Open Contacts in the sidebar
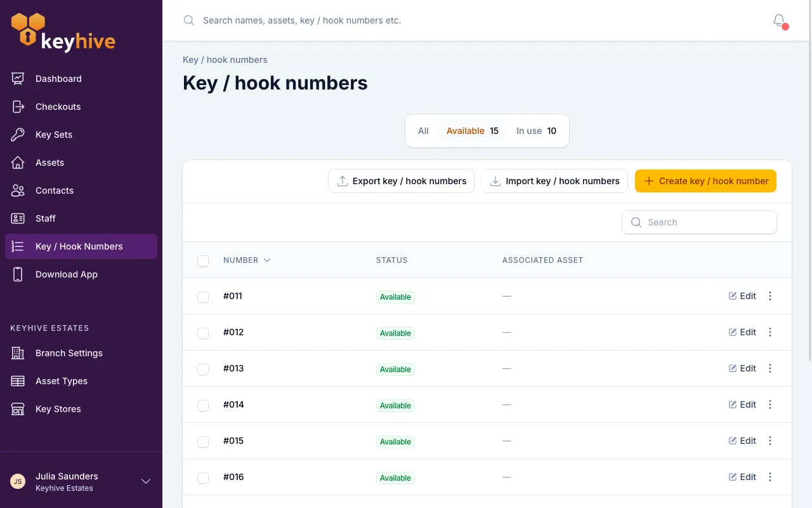Screen dimensions: 812x508 tap(81, 190)
